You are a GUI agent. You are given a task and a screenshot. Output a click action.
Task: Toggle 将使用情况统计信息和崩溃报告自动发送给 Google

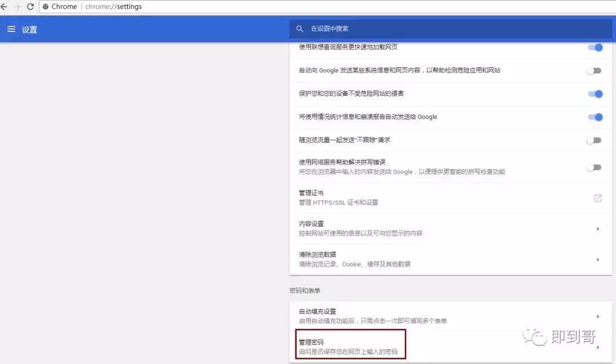[x=594, y=117]
